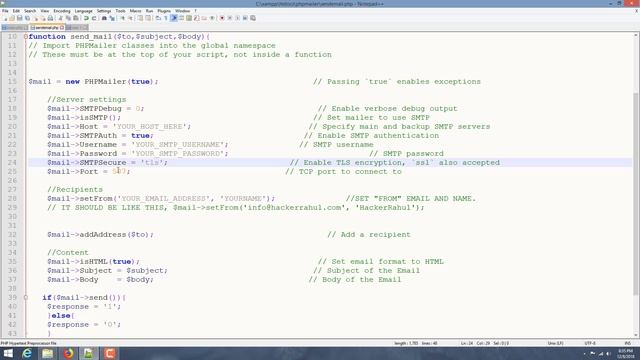This screenshot has height=360, width=640.
Task: Click the Save All toolbar icon
Action: pyautogui.click(x=27, y=18)
